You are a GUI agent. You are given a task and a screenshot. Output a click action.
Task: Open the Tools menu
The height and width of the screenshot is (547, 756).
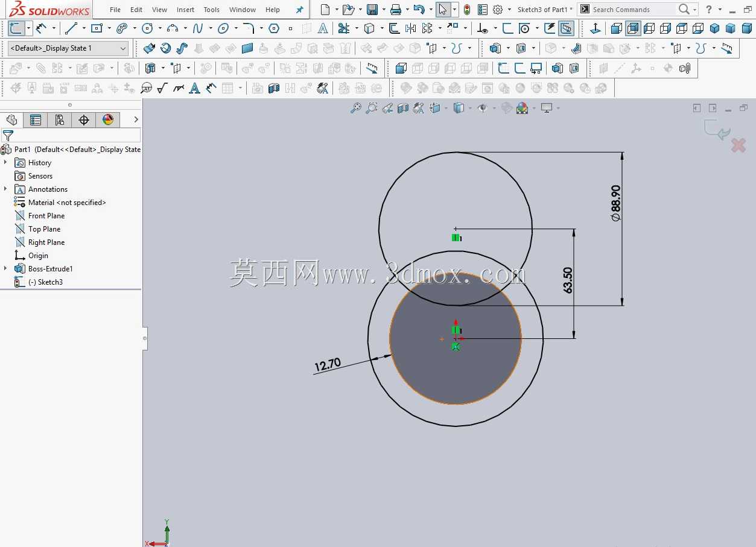click(x=212, y=10)
